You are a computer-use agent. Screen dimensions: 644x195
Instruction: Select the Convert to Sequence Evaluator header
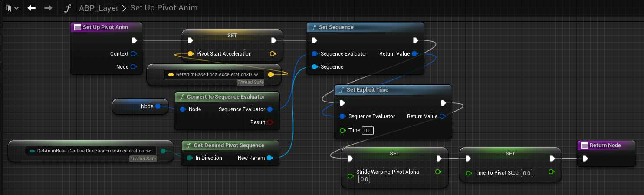pos(226,96)
